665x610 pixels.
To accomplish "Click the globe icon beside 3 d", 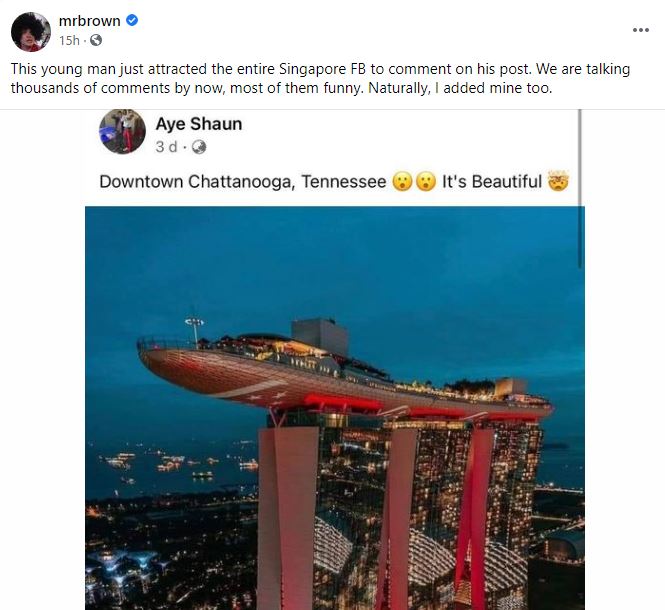I will click(x=199, y=147).
